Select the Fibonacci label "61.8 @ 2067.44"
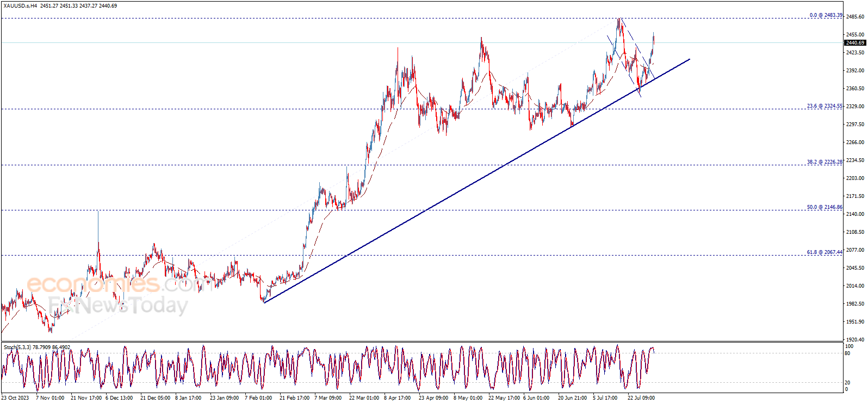Screen dimensions: 868x404 pos(824,252)
